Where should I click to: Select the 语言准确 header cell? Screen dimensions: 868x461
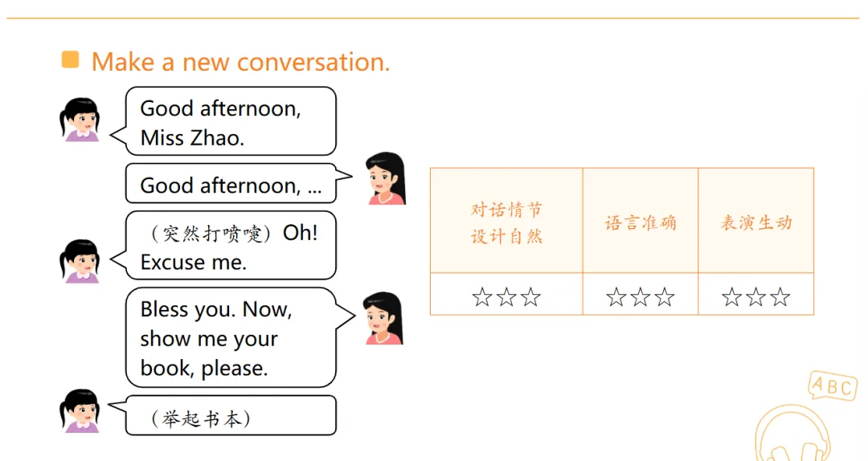point(641,220)
